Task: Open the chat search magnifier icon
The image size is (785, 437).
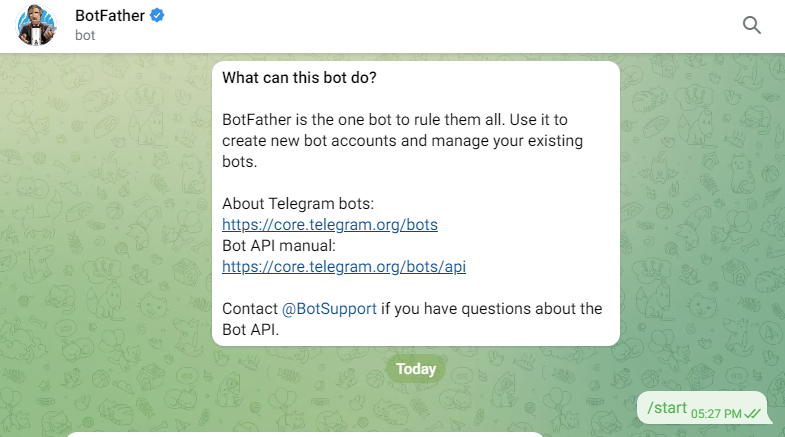Action: pyautogui.click(x=752, y=25)
